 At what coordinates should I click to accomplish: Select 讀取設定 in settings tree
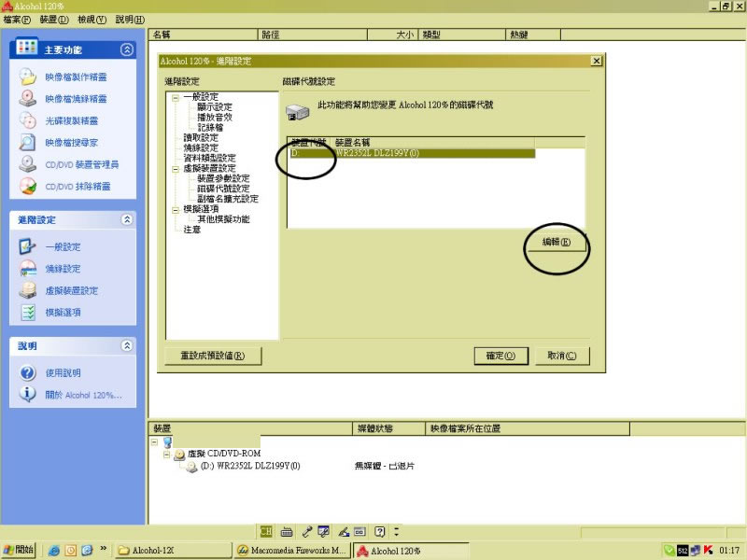click(201, 137)
